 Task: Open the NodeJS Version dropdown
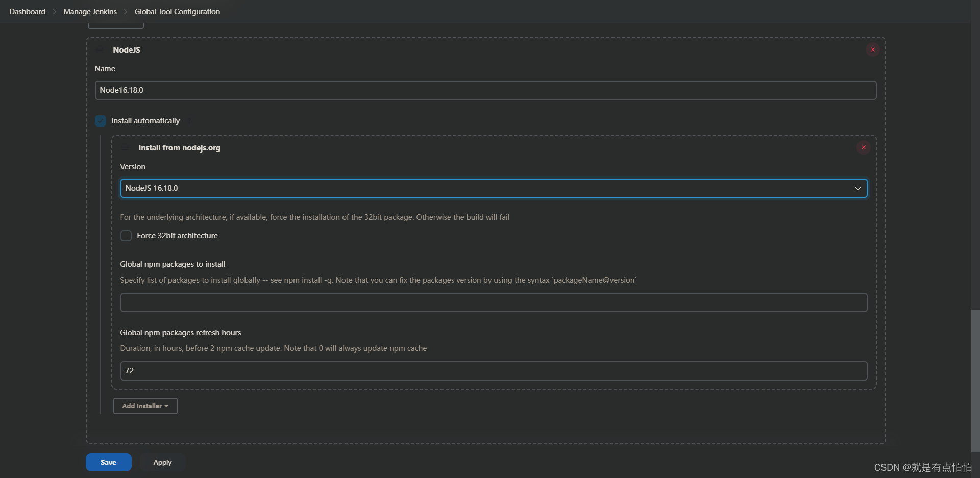(494, 188)
